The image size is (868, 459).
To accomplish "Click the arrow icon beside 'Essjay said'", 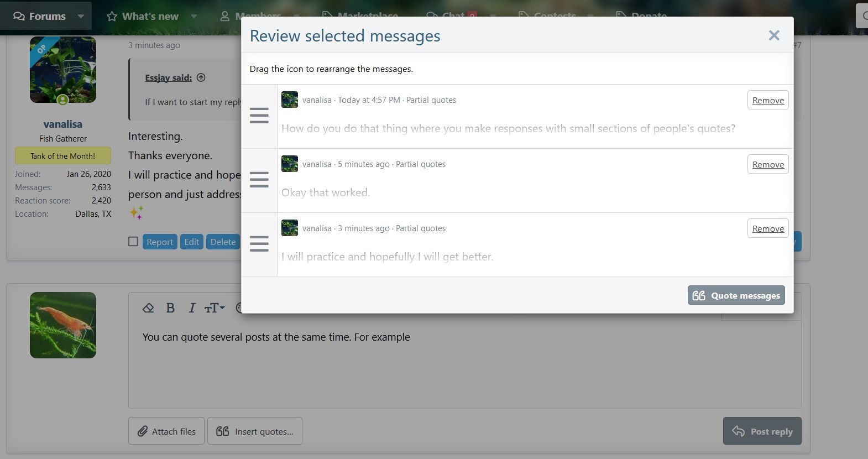I will (x=201, y=77).
